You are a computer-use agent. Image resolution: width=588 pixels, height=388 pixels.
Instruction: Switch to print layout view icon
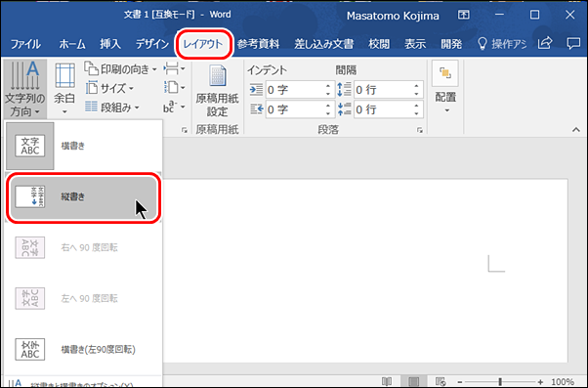[413, 381]
